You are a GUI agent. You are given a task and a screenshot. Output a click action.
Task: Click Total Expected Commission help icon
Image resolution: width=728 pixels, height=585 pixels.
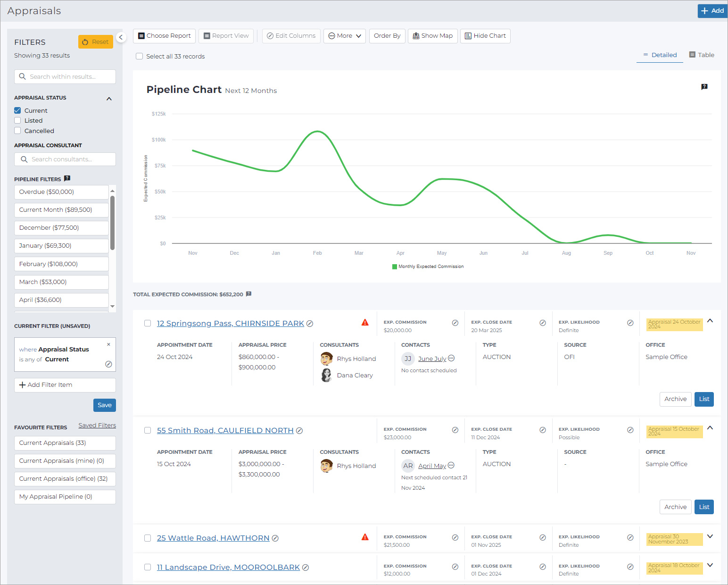click(x=248, y=294)
